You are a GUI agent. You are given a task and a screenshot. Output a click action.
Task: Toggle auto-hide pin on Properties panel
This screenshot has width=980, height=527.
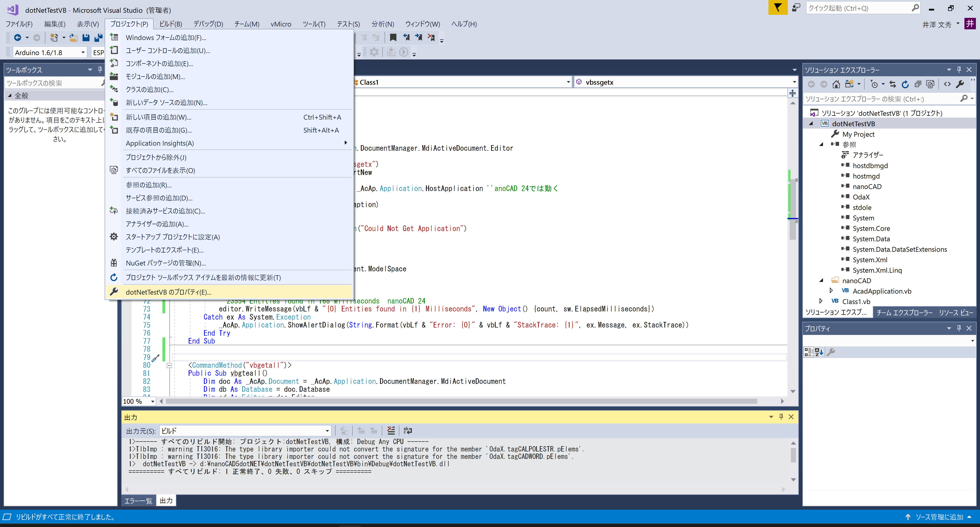point(959,328)
